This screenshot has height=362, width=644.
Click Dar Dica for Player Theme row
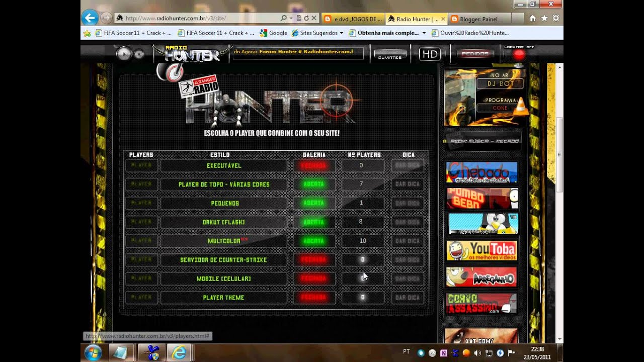click(x=407, y=298)
